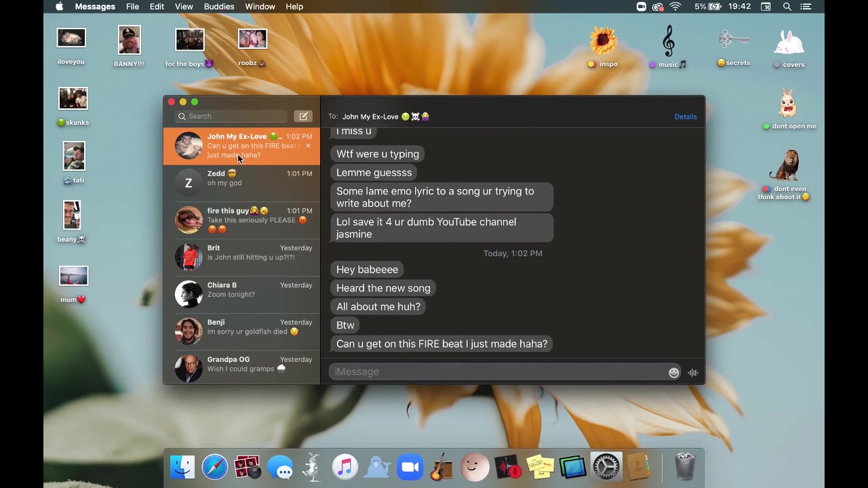
Task: Select the Brit conversation
Action: click(241, 258)
